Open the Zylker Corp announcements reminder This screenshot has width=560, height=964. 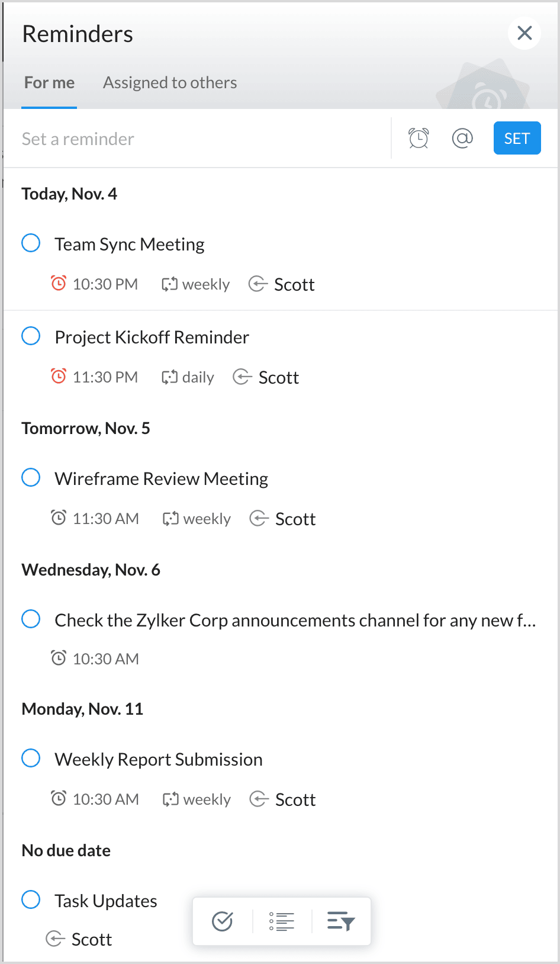[x=295, y=620]
